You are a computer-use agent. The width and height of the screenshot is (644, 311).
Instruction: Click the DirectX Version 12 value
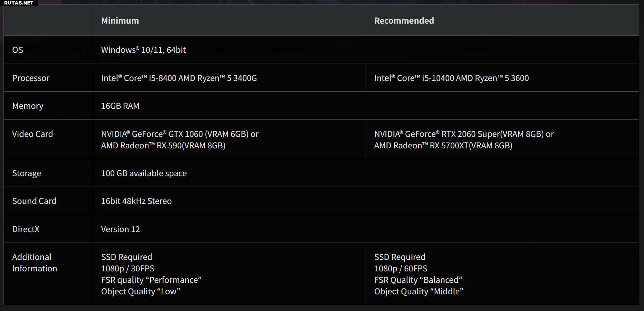[x=120, y=229]
